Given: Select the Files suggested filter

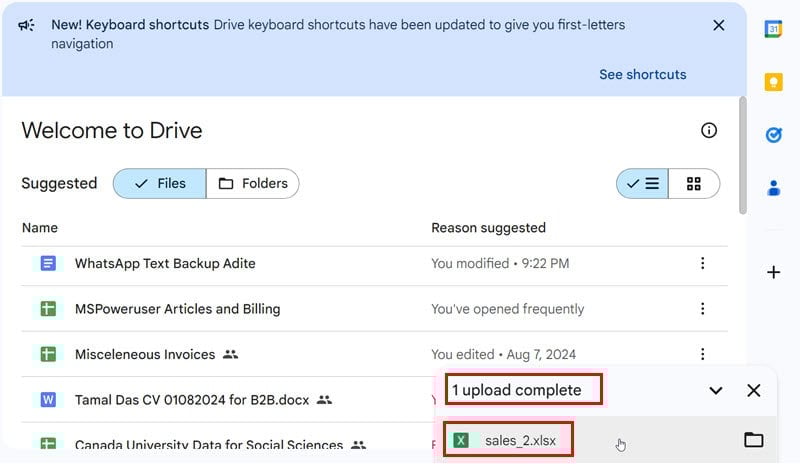Looking at the screenshot, I should [160, 183].
